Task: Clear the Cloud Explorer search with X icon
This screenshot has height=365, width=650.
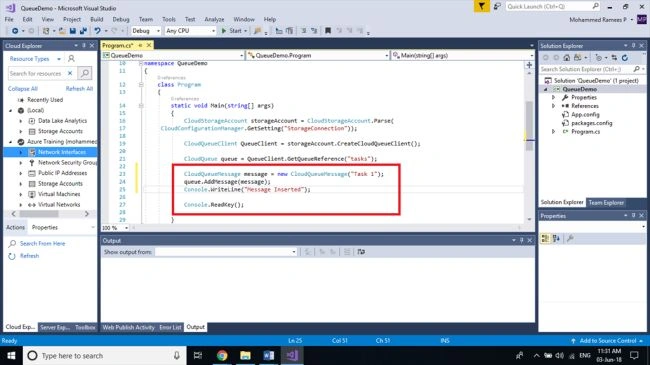Action: tap(70, 73)
